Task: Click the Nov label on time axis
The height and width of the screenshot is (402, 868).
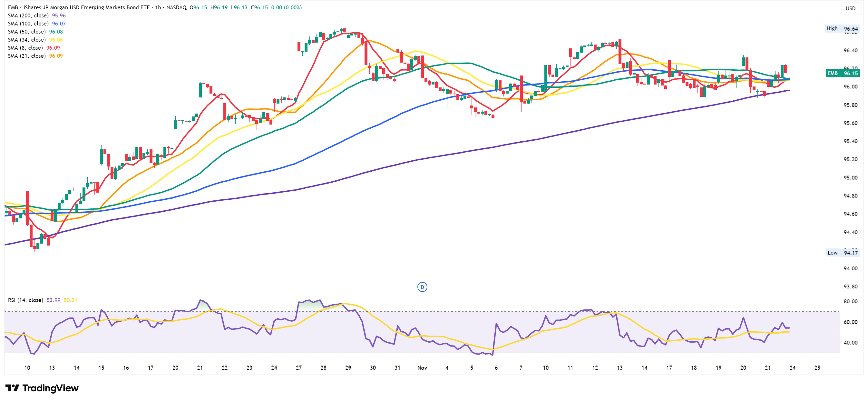Action: 422,367
